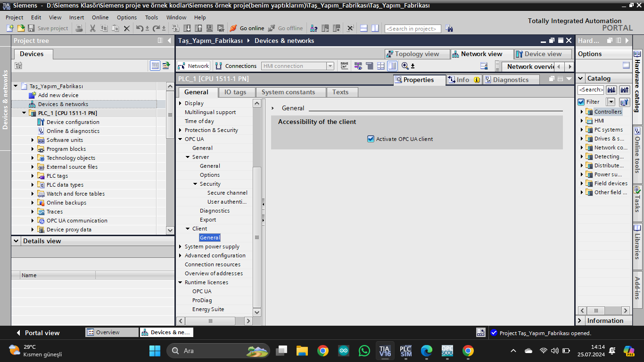Screen dimensions: 644x362
Task: Click the Open project toolbar icon
Action: pos(21,28)
